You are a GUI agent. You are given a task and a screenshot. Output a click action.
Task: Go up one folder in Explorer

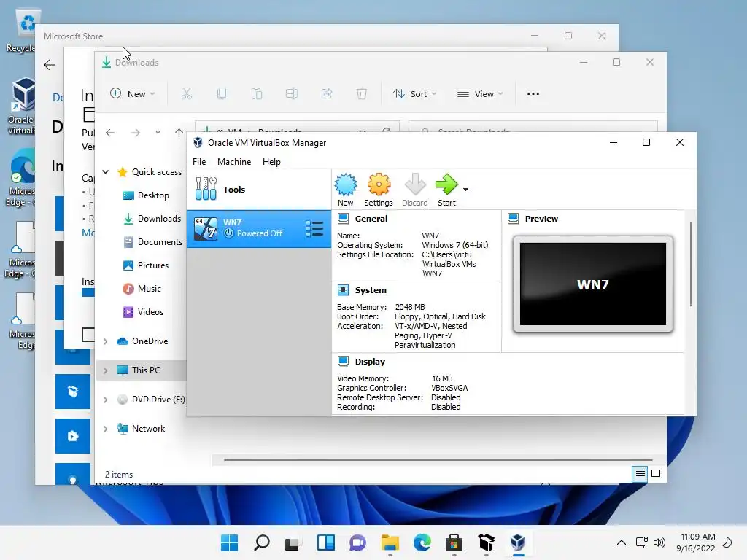pyautogui.click(x=179, y=133)
